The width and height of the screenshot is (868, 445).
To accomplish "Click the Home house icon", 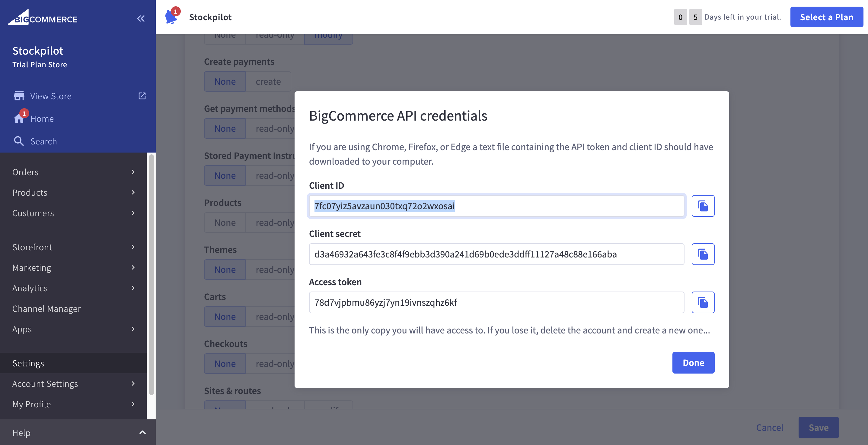I will click(19, 118).
